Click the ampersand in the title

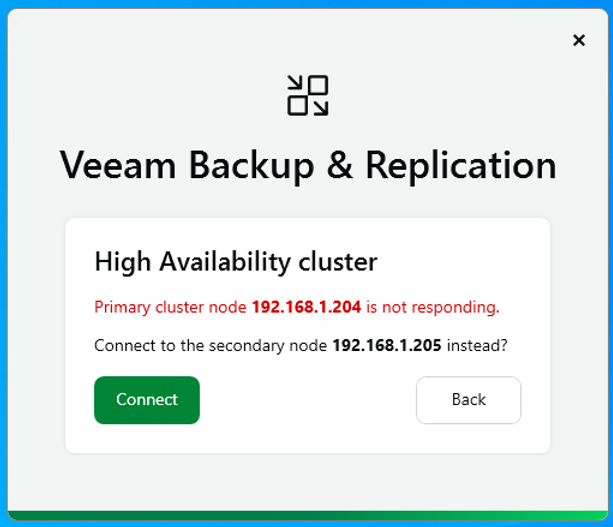(x=339, y=165)
